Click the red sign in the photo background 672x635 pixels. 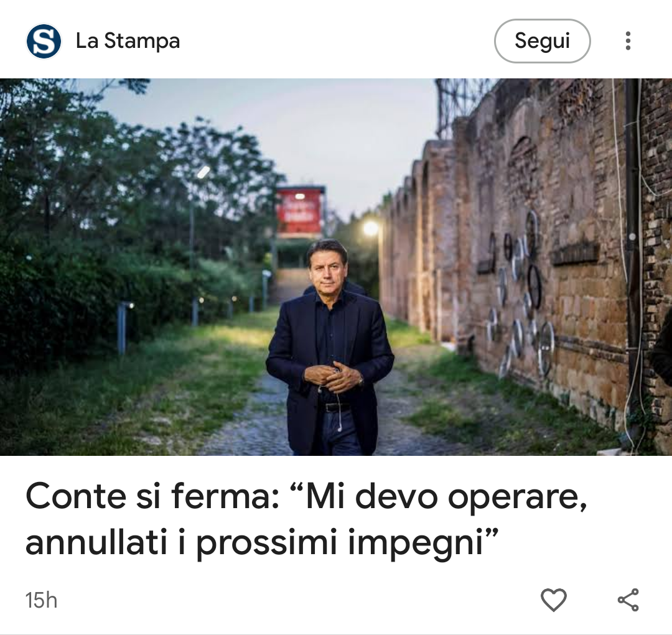(299, 211)
